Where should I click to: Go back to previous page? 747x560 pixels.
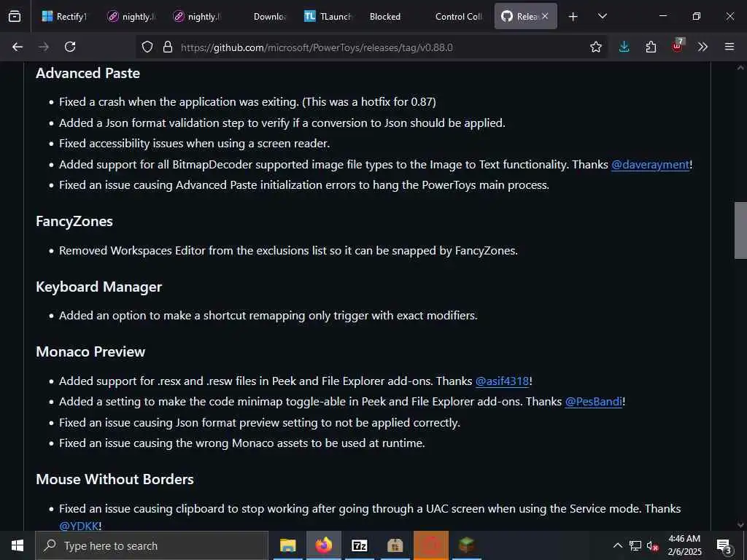[18, 47]
